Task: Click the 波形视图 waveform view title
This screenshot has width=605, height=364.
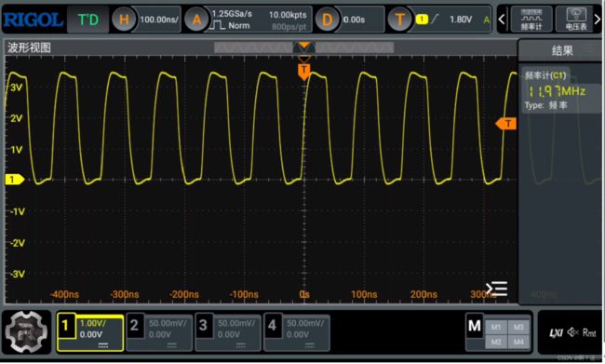Action: pos(30,47)
